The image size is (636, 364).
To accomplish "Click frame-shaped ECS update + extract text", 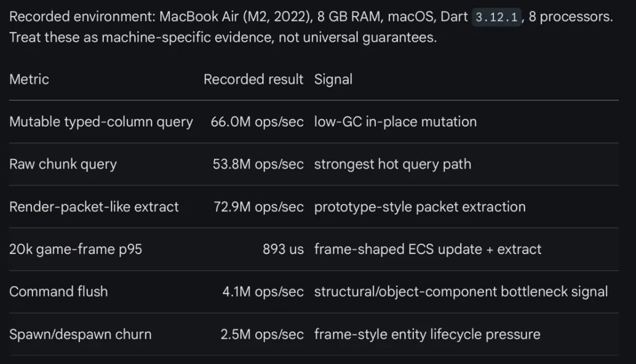I will pyautogui.click(x=428, y=249).
